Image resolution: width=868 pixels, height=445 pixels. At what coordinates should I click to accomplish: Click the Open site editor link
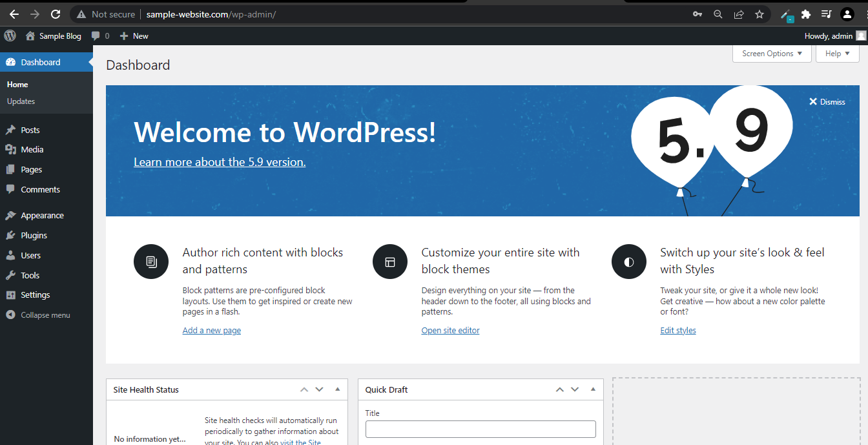coord(451,330)
